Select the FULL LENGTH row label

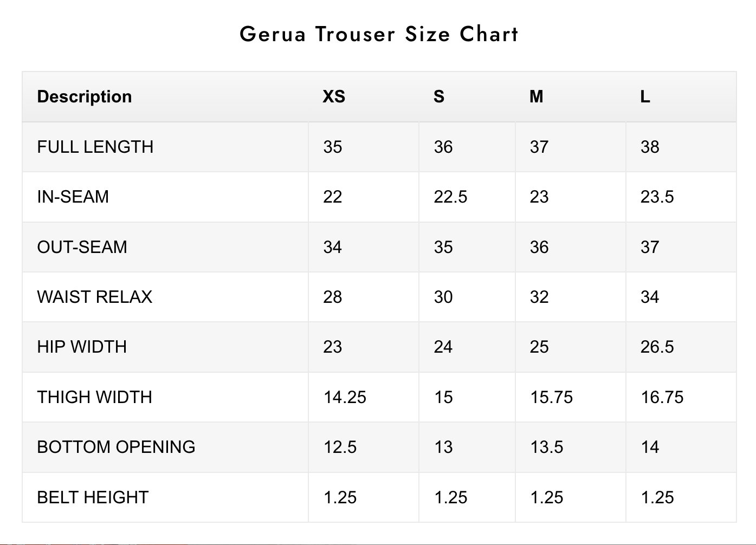[95, 147]
